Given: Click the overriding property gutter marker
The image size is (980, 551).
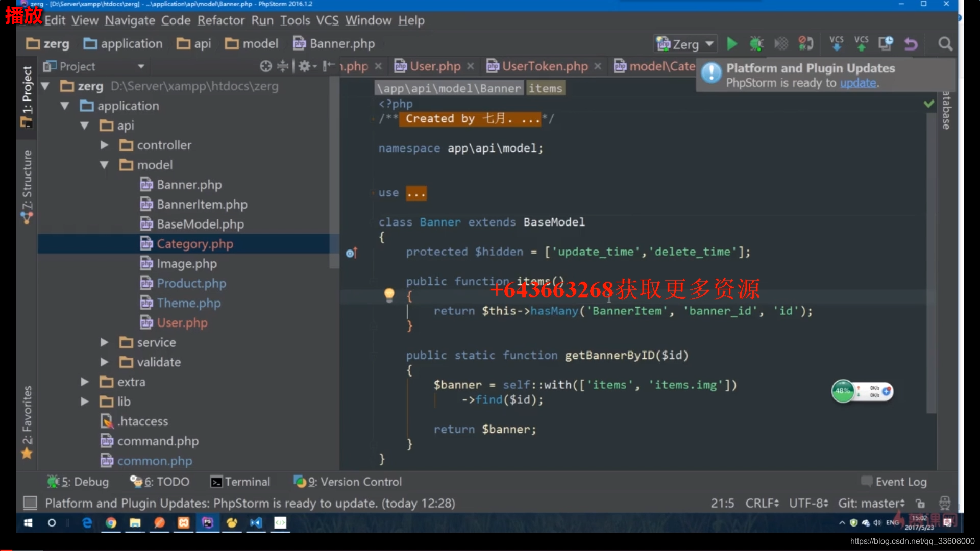Looking at the screenshot, I should click(x=352, y=253).
